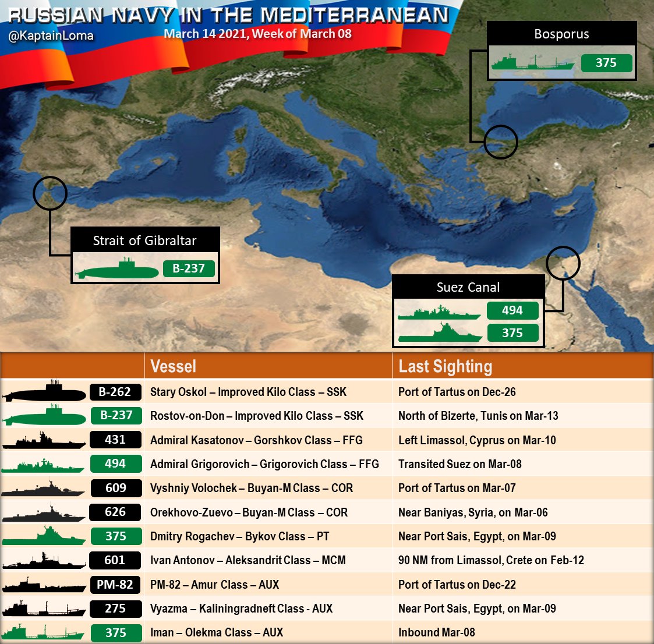
Task: Click 'Rostov-on-Don – Improved Kilo Class – SSK'
Action: tap(257, 416)
